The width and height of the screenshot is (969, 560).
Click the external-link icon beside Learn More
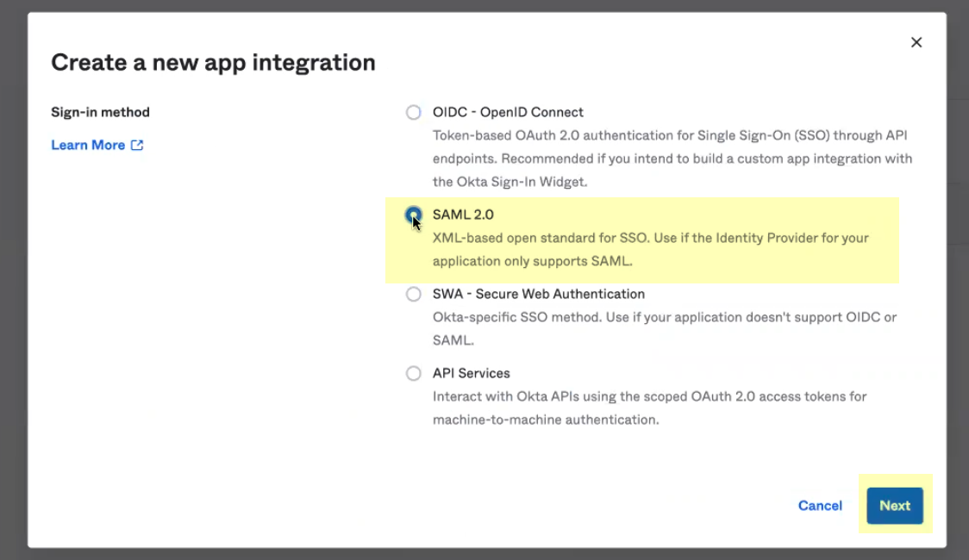coord(137,145)
